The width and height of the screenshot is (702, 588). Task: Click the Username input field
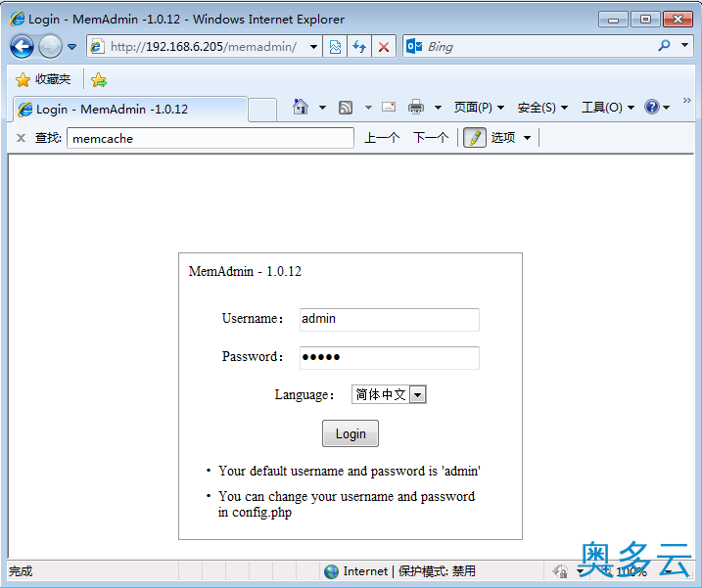pyautogui.click(x=390, y=320)
